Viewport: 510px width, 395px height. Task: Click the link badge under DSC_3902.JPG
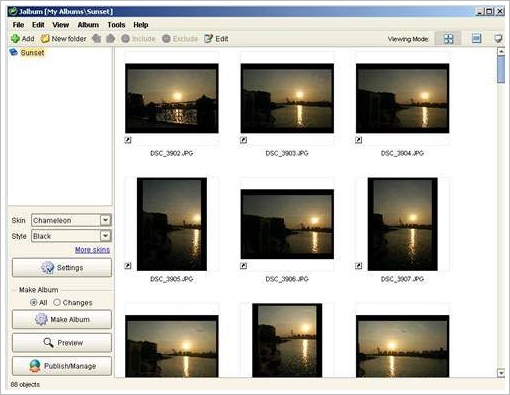pyautogui.click(x=128, y=140)
